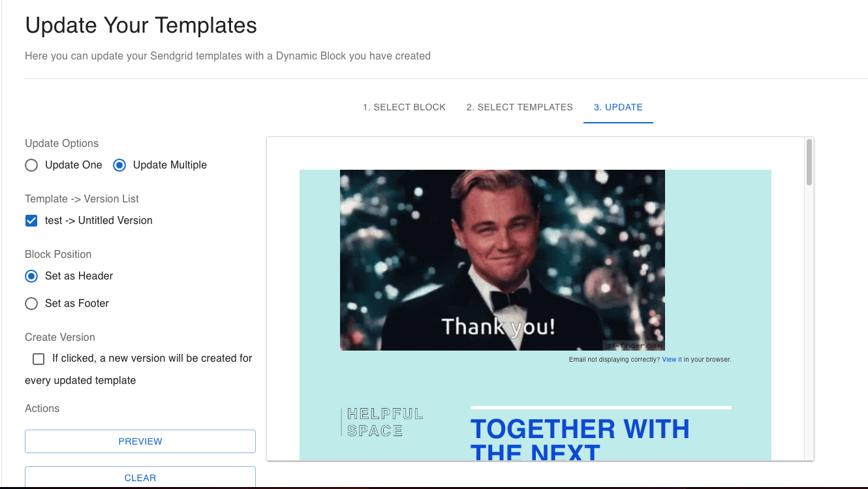Click the preview pane scrollbar thumb
The height and width of the screenshot is (489, 868).
pos(809,162)
